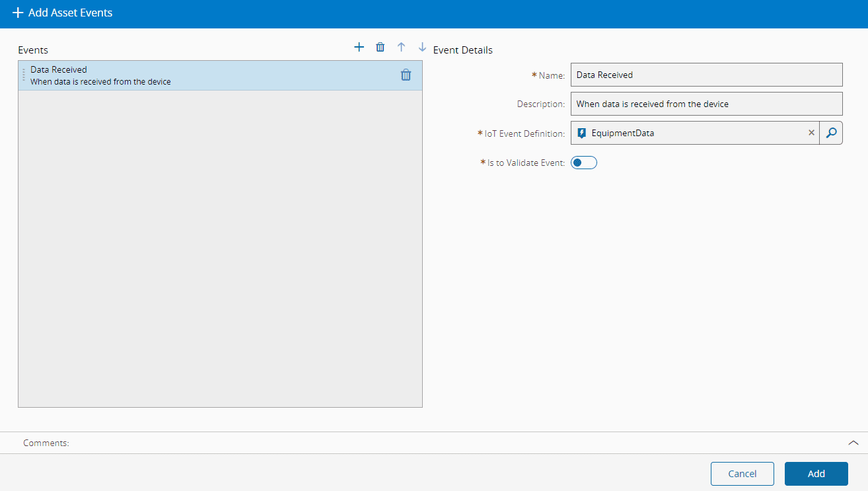Image resolution: width=868 pixels, height=491 pixels.
Task: Click the EquipmentData lightning icon
Action: 581,133
